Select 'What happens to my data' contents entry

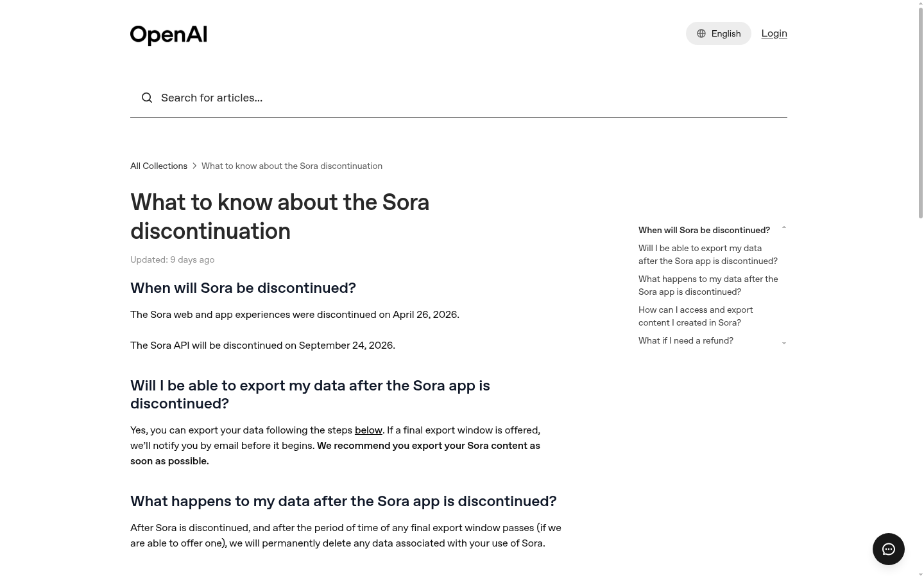click(x=708, y=285)
